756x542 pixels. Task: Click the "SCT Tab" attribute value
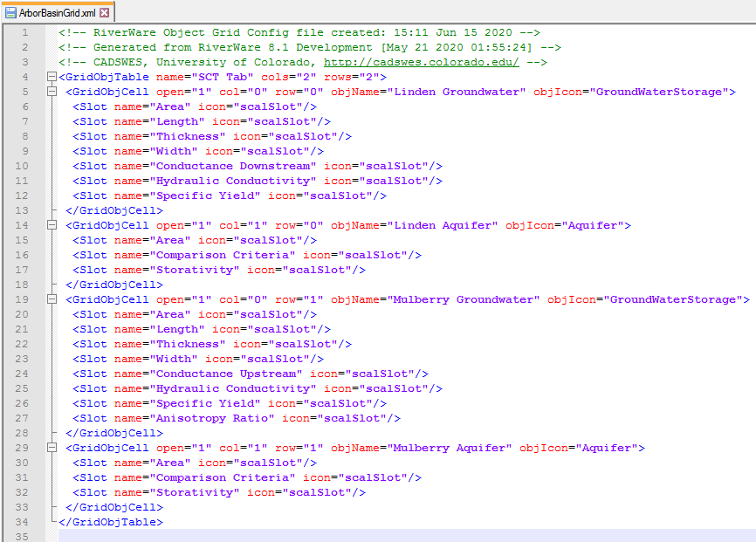click(x=202, y=77)
